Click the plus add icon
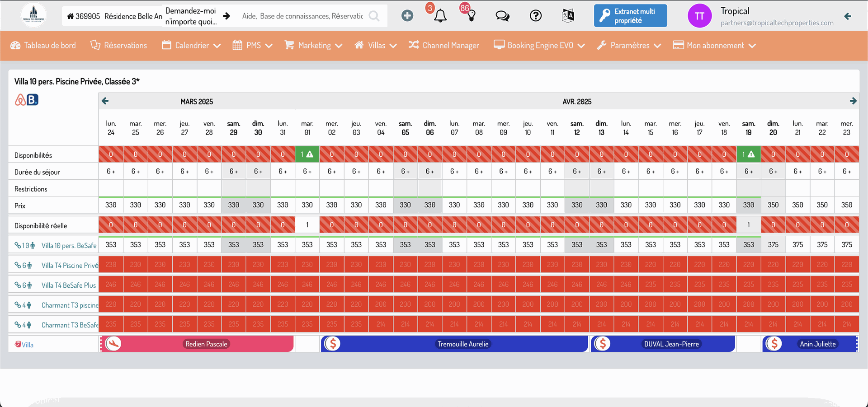 tap(407, 16)
